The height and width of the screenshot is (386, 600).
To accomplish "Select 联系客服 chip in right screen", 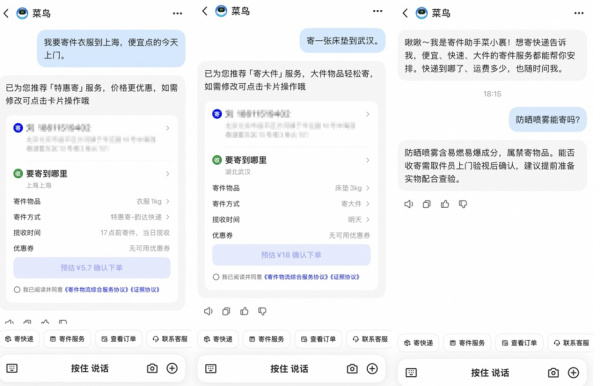I will point(571,343).
